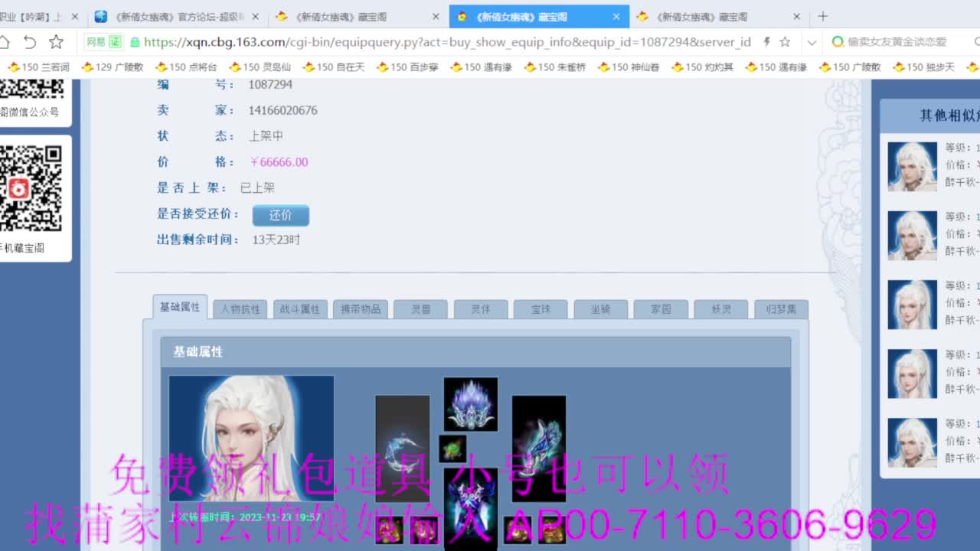Viewport: 980px width, 551px height.
Task: Open the 150 神仙眷 bookmark
Action: click(628, 67)
